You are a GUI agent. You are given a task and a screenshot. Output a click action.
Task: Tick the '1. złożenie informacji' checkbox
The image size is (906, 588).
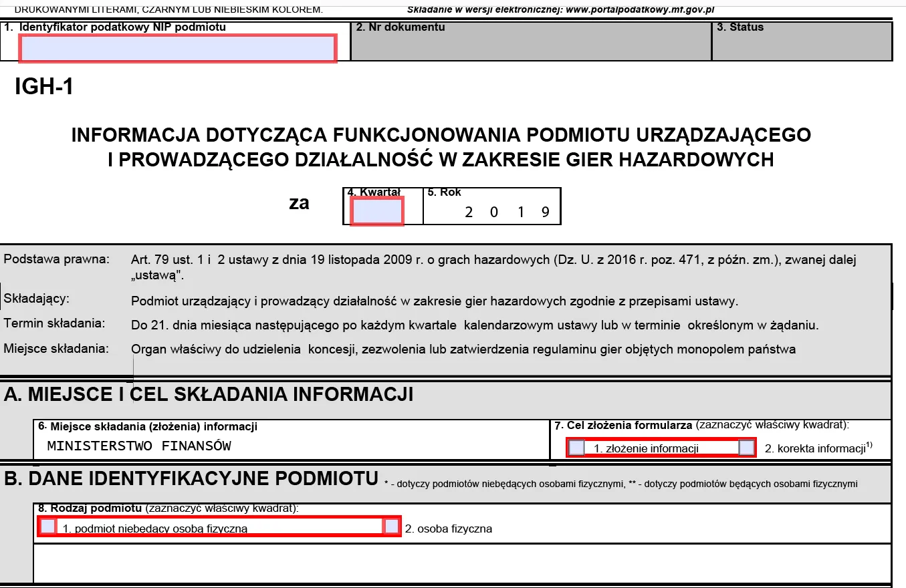pos(576,448)
